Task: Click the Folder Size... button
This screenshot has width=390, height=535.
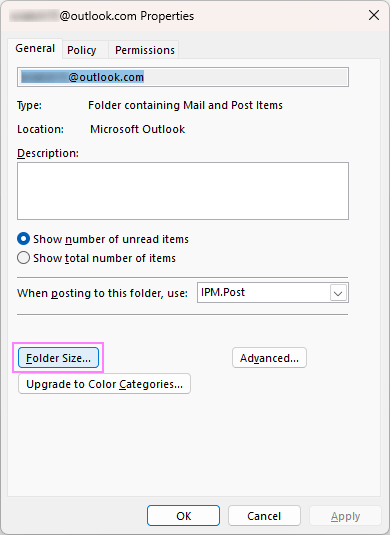Action: 58,358
